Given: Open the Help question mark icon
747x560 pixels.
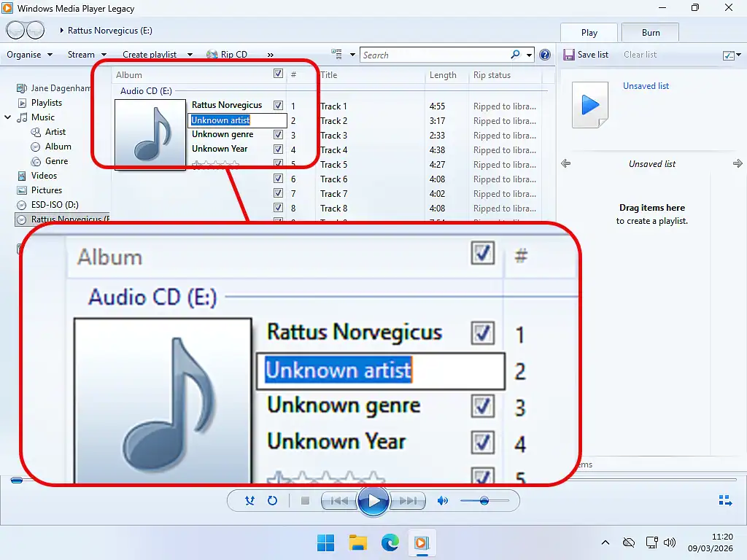Looking at the screenshot, I should coord(543,54).
